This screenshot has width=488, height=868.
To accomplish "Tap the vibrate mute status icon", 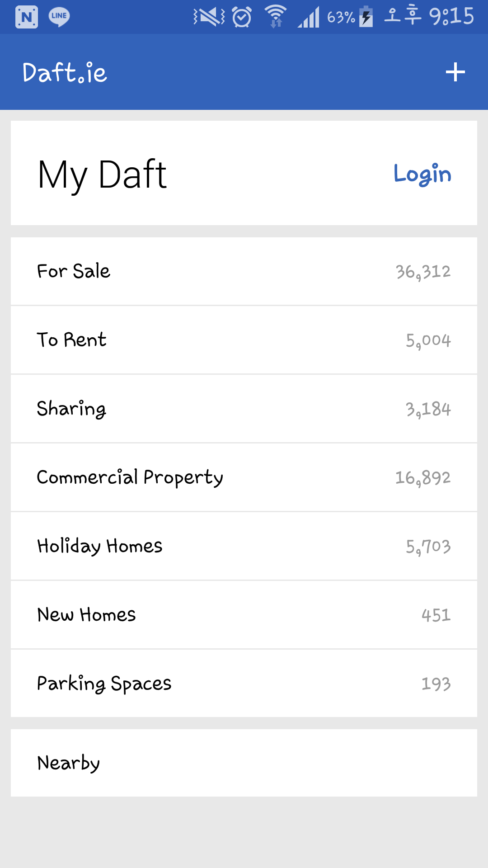I will point(209,17).
